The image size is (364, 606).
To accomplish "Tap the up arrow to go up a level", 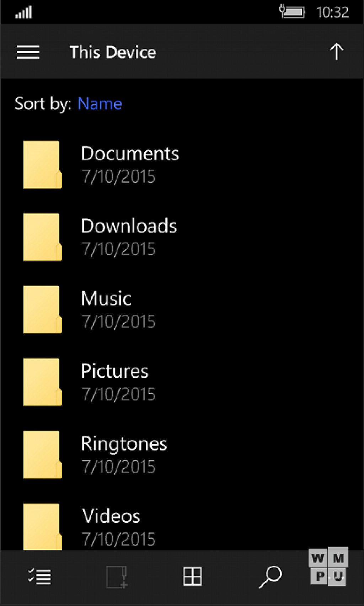I will tap(336, 52).
